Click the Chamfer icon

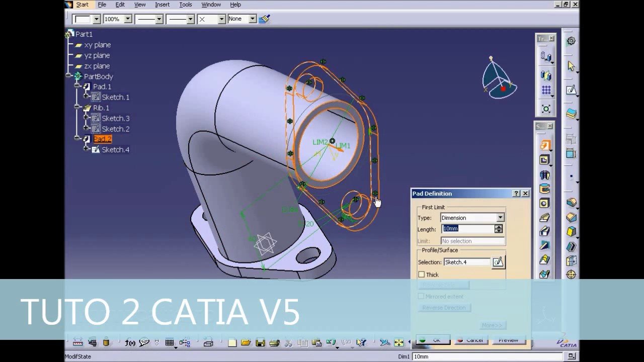tap(571, 217)
